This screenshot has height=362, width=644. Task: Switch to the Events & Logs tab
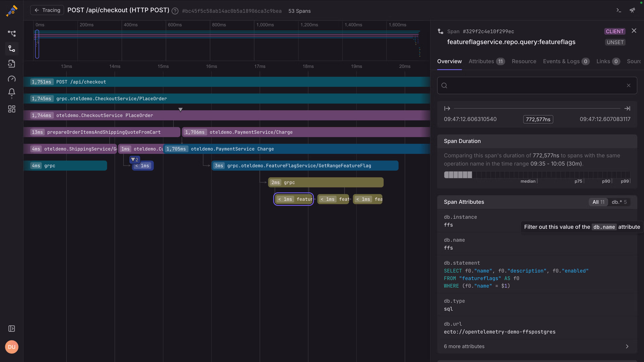coord(566,61)
